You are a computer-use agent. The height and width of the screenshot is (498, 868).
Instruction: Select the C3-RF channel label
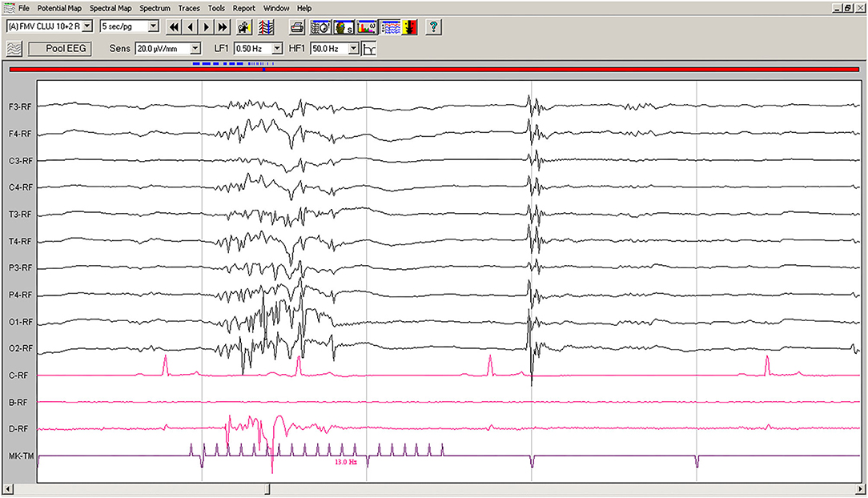21,161
